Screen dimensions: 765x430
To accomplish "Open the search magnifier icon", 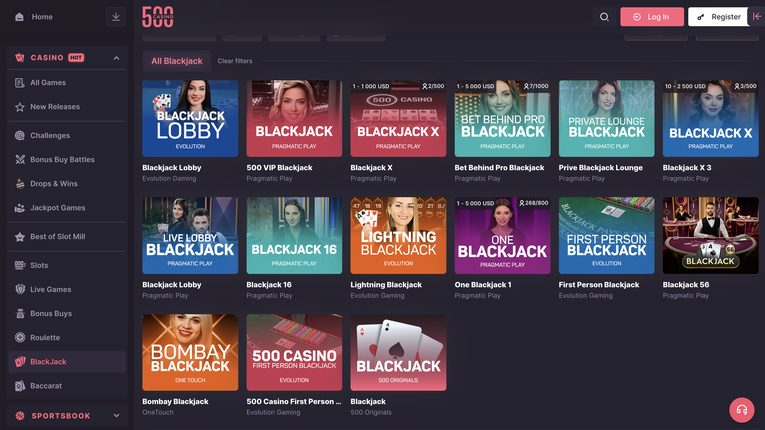I will coord(604,17).
